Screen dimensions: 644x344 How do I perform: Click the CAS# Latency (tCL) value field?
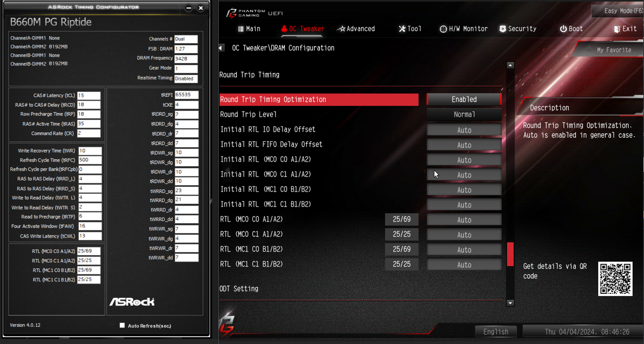pyautogui.click(x=89, y=95)
